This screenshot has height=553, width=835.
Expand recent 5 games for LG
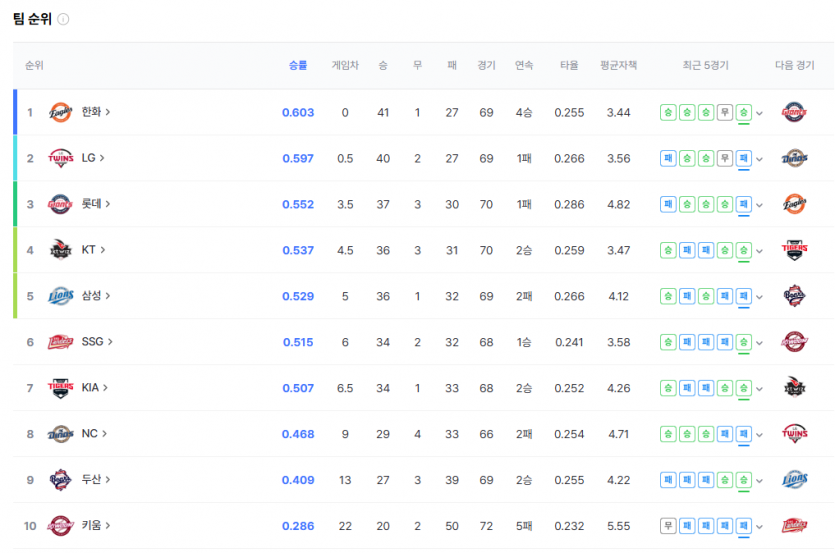coord(759,159)
